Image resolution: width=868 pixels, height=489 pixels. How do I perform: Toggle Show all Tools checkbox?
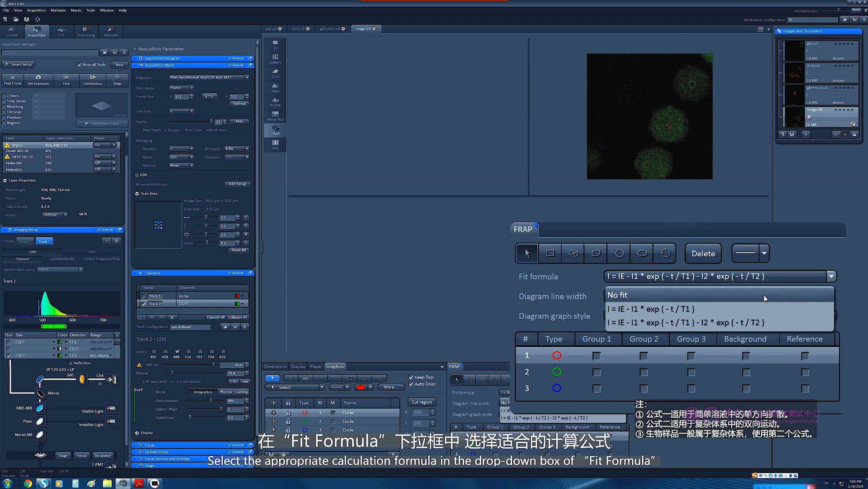(79, 65)
